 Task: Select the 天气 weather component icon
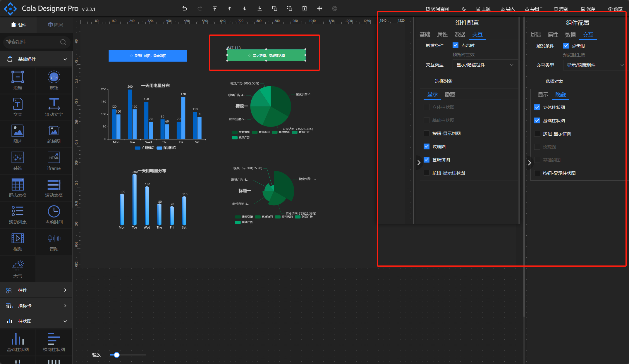point(18,265)
